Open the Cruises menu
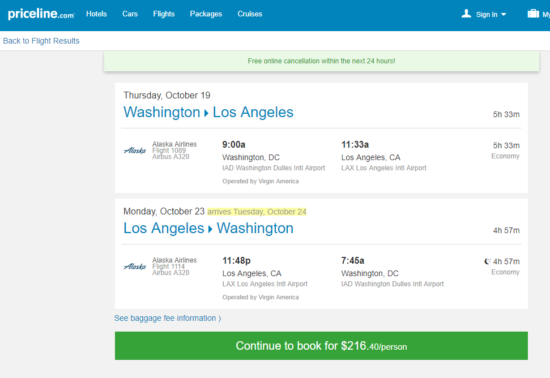 tap(250, 14)
